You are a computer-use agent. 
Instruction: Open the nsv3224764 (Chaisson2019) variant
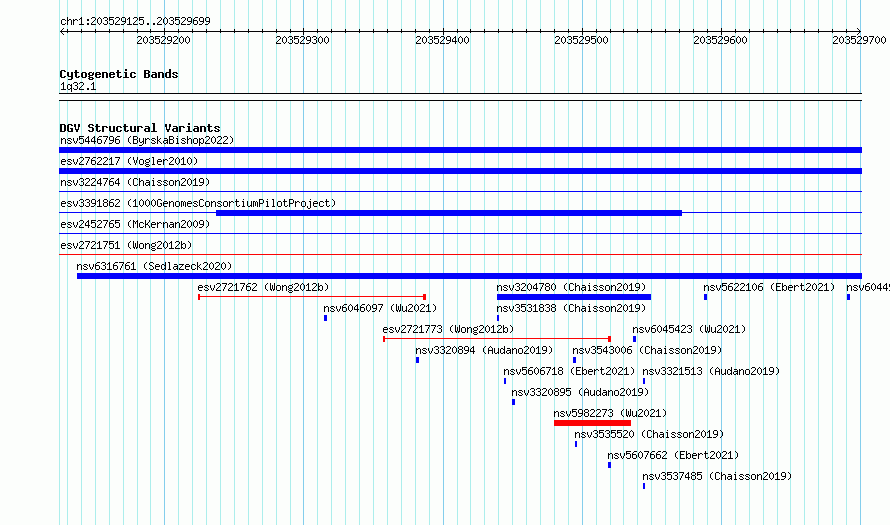135,182
